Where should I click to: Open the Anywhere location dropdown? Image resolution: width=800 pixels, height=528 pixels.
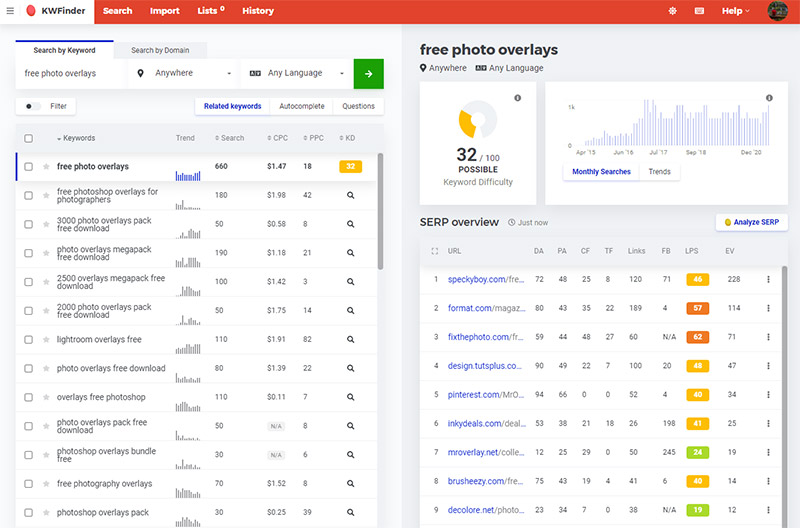pos(184,73)
